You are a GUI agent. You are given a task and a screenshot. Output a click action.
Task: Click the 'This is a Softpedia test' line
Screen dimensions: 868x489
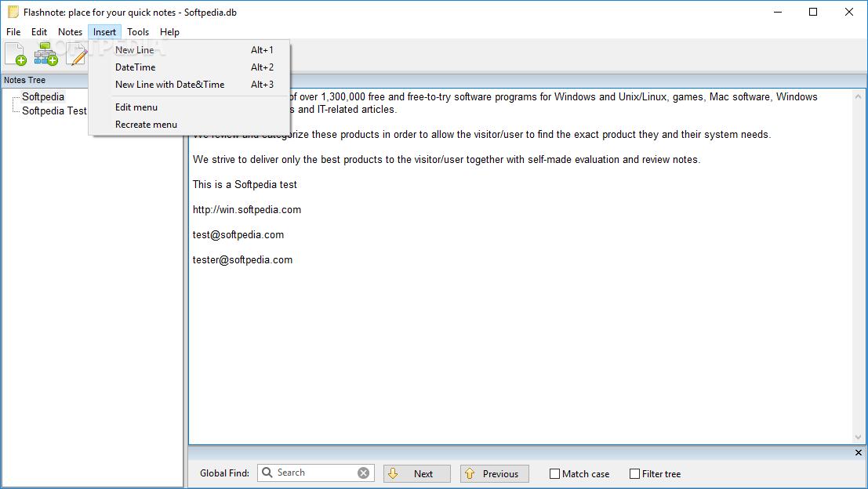tap(245, 185)
